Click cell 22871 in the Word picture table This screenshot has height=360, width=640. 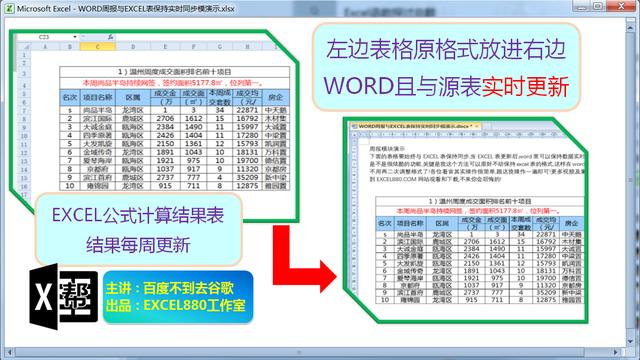point(546,234)
